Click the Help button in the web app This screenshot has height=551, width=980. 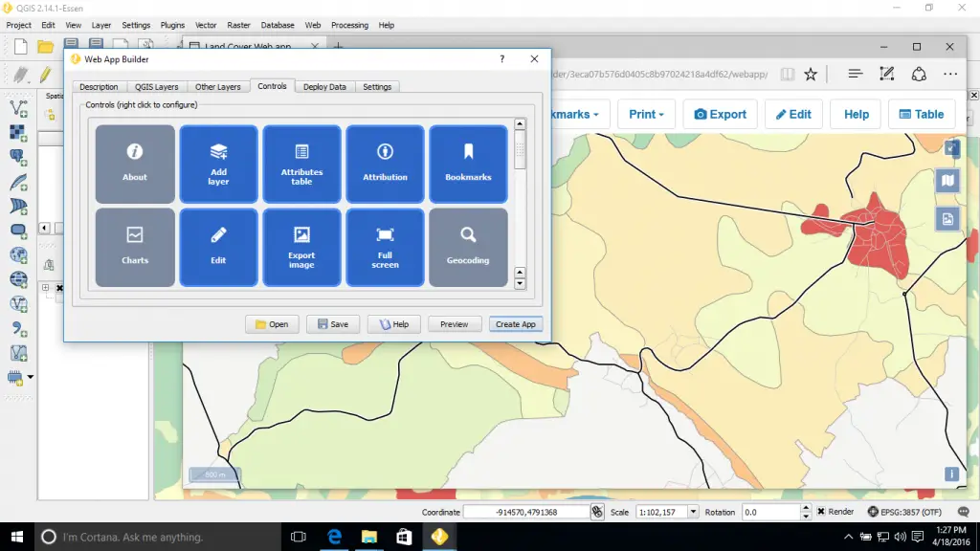(x=857, y=115)
